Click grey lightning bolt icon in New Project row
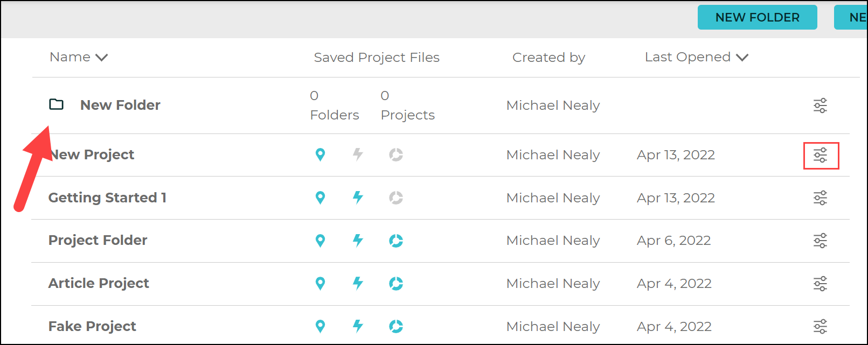Screen dimensions: 868x345 click(x=358, y=155)
